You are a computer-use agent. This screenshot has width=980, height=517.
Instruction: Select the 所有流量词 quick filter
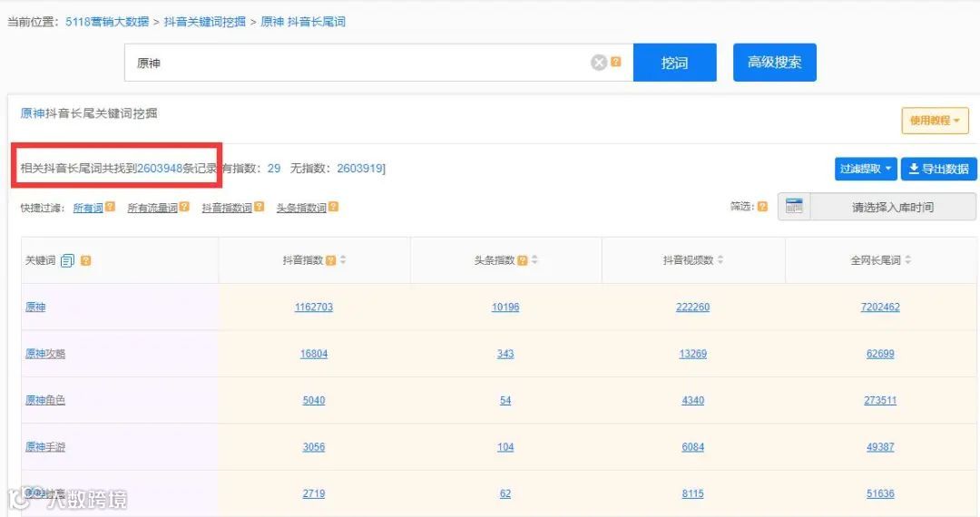(x=152, y=208)
